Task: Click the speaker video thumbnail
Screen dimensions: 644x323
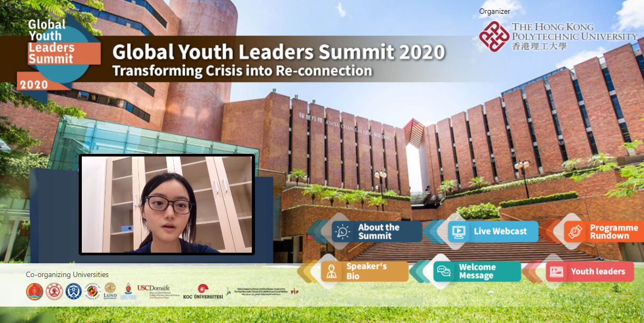Action: [167, 205]
